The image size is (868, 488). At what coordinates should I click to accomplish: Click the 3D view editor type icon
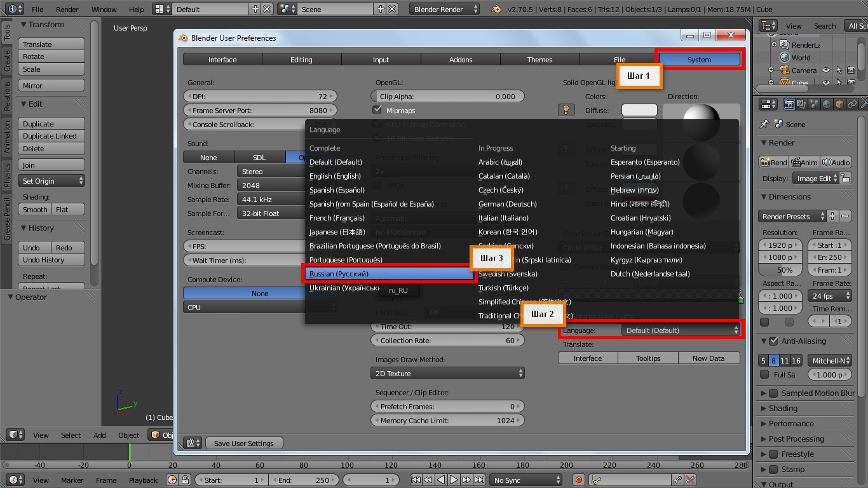coord(15,435)
